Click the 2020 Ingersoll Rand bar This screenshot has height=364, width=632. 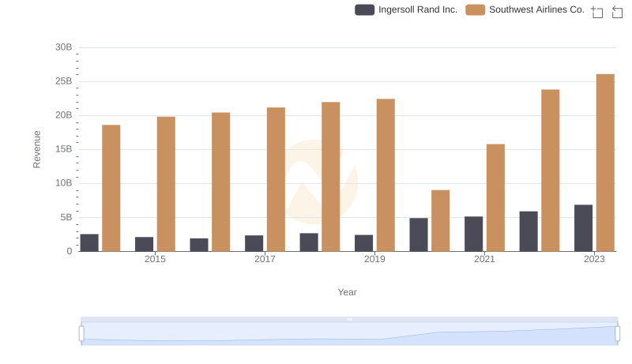[419, 235]
